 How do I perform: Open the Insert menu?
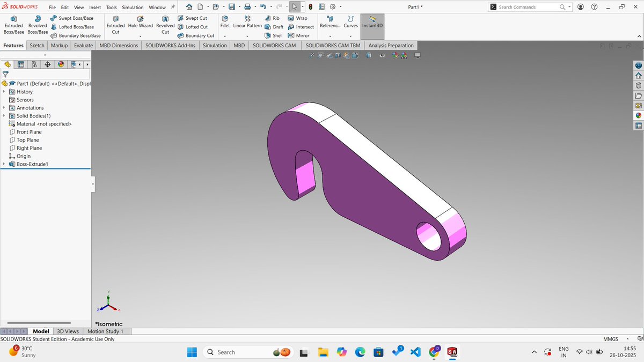tap(95, 8)
